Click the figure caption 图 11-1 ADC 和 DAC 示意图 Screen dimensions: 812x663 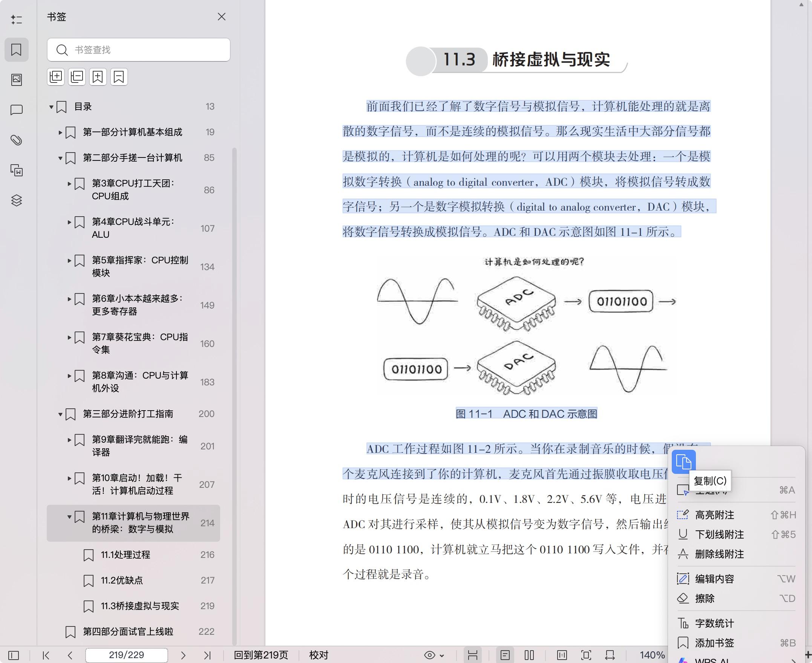526,414
